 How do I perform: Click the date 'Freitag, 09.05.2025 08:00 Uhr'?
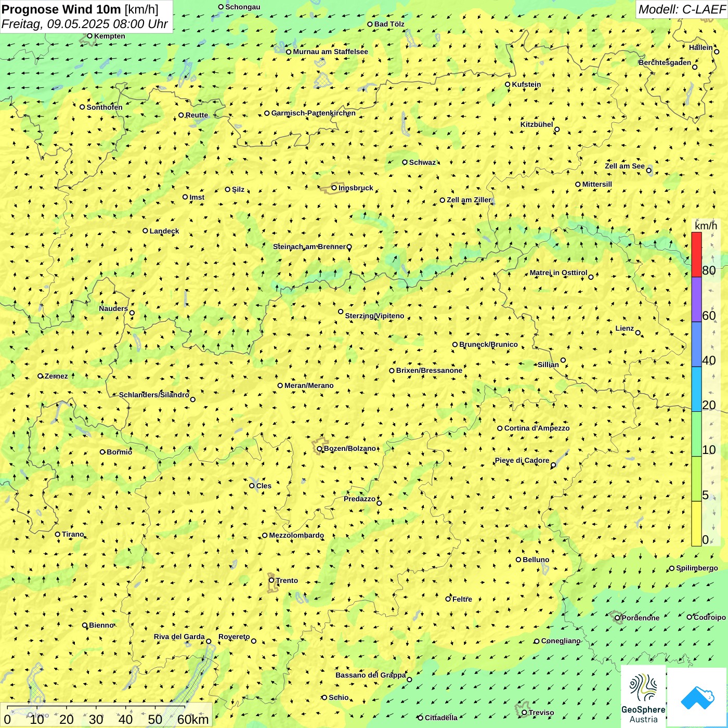[x=85, y=24]
